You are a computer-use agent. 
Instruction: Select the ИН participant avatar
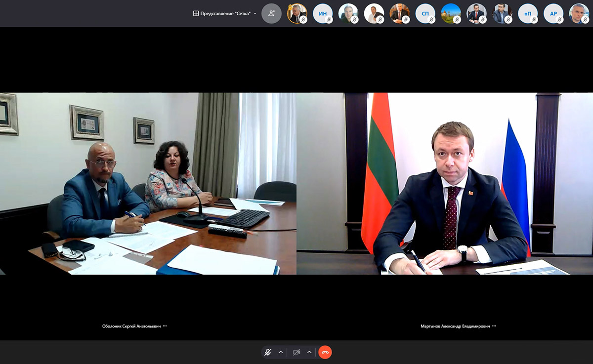[x=323, y=13]
